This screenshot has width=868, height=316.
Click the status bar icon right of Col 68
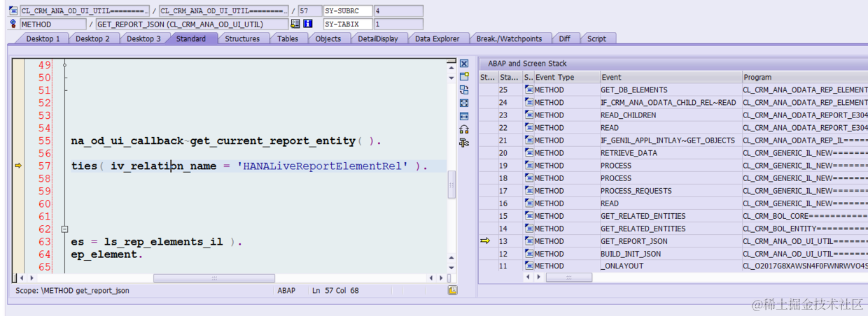pos(453,290)
